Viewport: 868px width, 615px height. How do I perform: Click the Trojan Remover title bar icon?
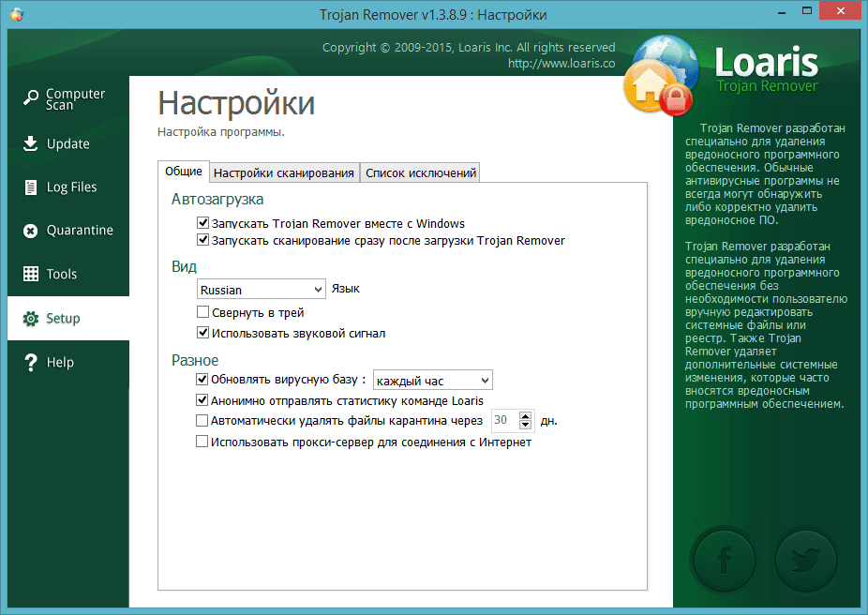tap(17, 14)
